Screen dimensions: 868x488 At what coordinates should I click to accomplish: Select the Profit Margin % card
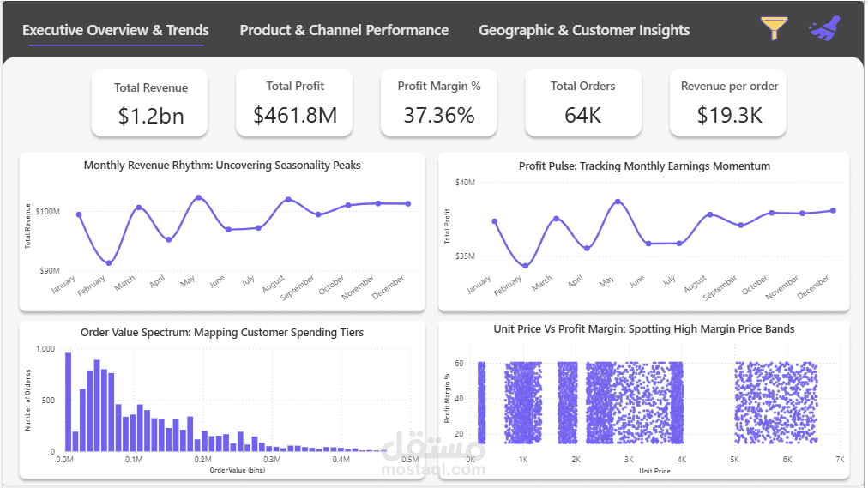439,103
